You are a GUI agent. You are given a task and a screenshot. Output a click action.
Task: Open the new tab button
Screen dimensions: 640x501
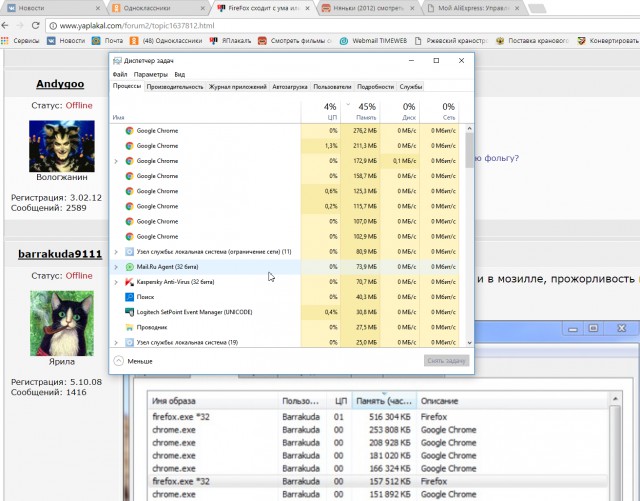[x=537, y=9]
